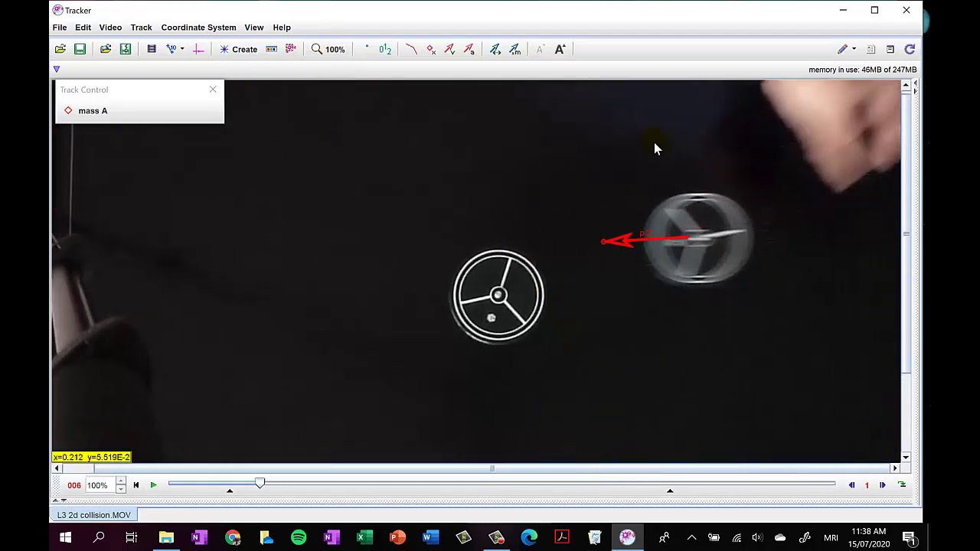The height and width of the screenshot is (551, 980).
Task: Toggle the magenta coordinate axes icon
Action: [198, 49]
